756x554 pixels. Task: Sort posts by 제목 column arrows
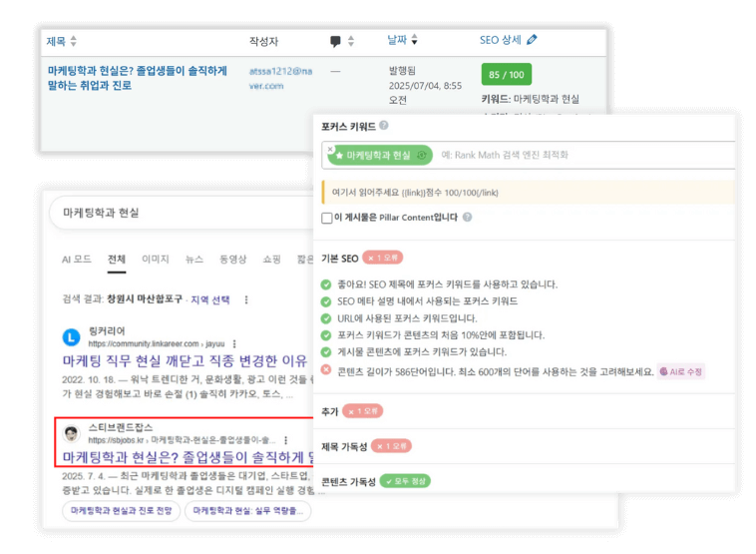tap(73, 41)
